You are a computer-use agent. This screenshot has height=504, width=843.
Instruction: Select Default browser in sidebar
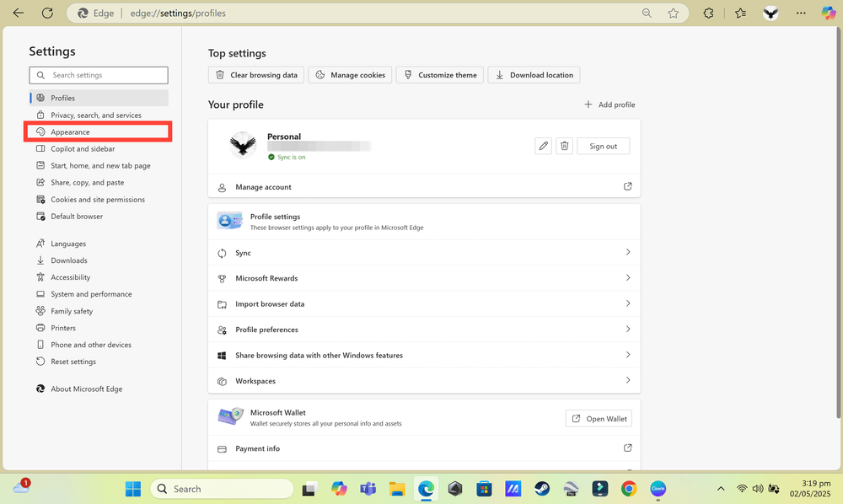99,216
